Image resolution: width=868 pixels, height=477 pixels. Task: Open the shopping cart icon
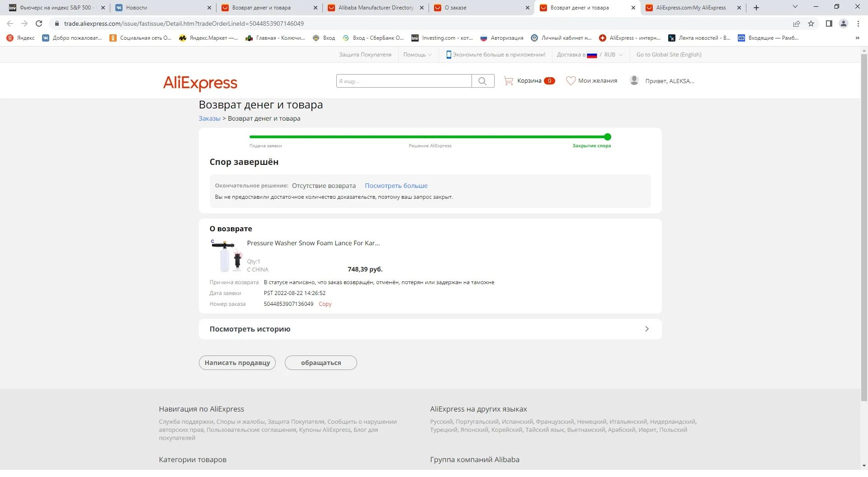pos(509,81)
